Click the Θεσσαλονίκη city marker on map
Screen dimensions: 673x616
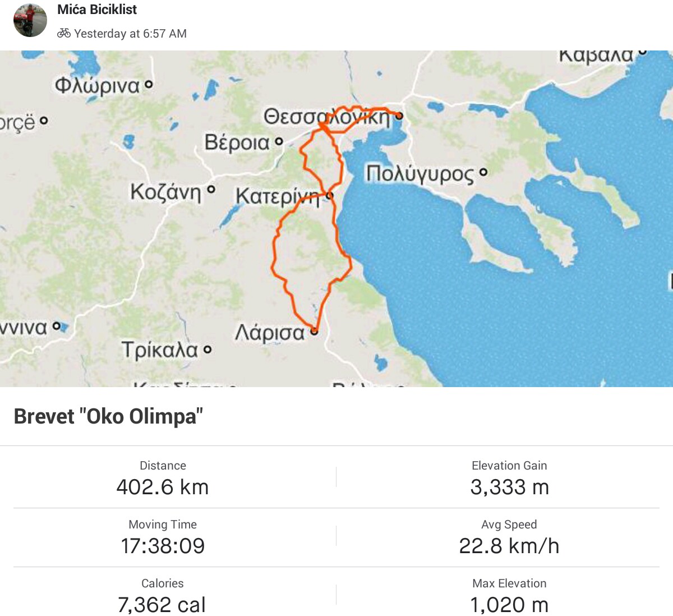[x=398, y=116]
